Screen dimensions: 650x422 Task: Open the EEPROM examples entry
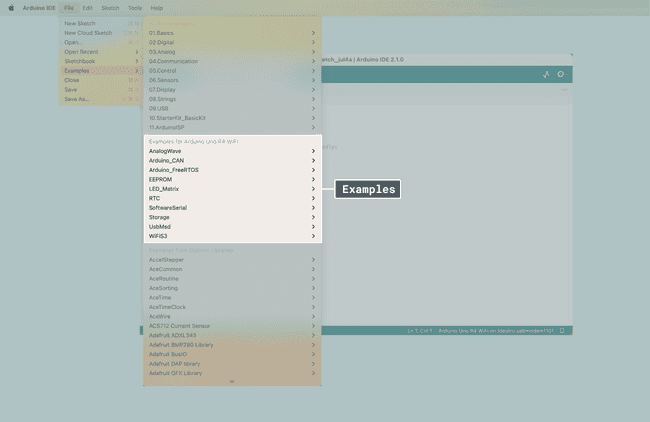click(x=232, y=179)
